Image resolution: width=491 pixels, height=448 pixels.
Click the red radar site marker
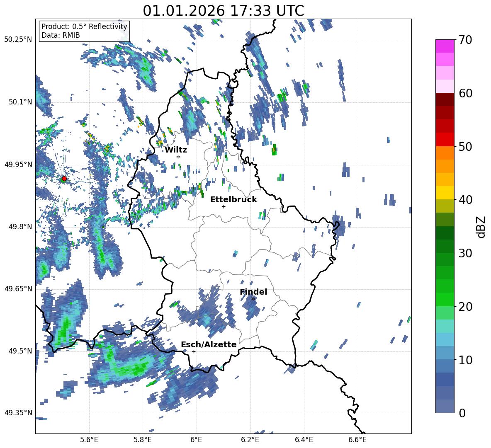tap(64, 178)
